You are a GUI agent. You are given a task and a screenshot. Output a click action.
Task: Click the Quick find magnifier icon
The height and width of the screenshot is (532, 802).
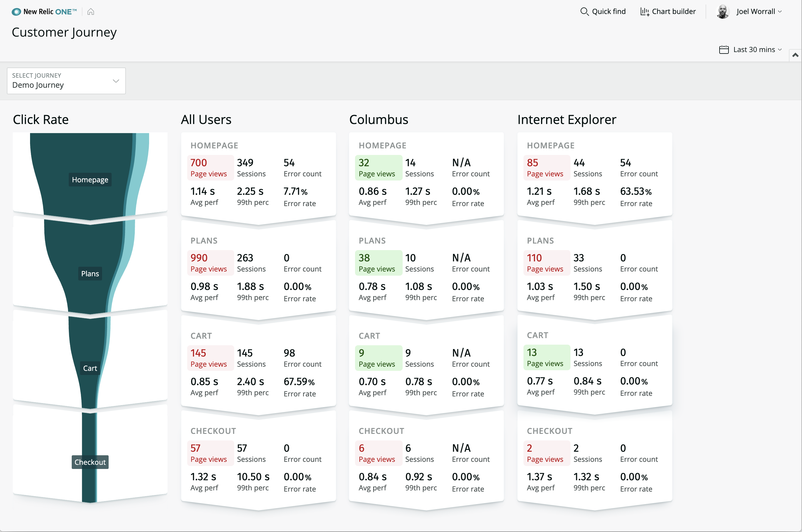point(584,12)
